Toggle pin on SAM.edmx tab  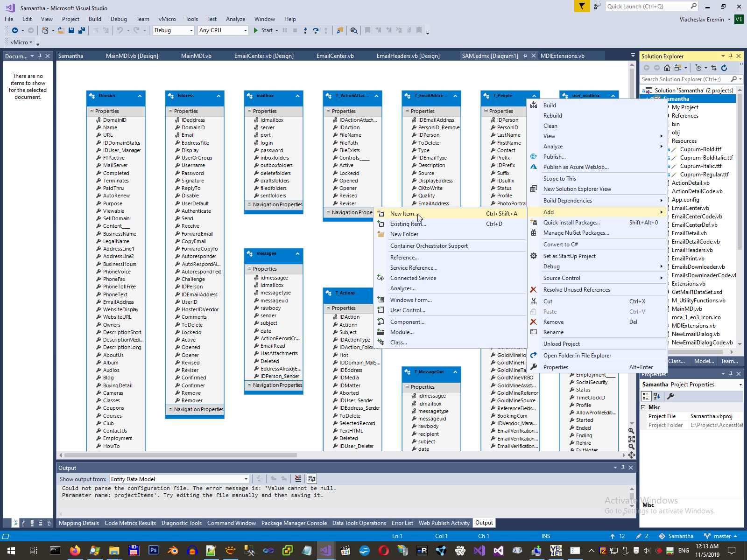525,56
